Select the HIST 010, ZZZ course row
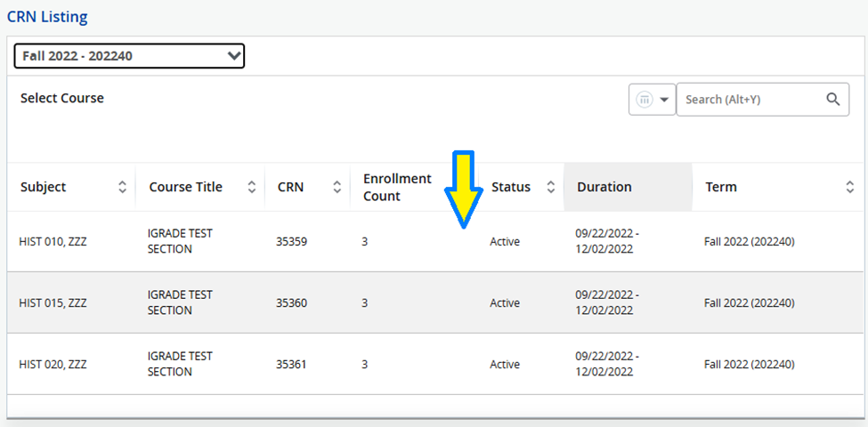This screenshot has height=427, width=868. point(434,242)
